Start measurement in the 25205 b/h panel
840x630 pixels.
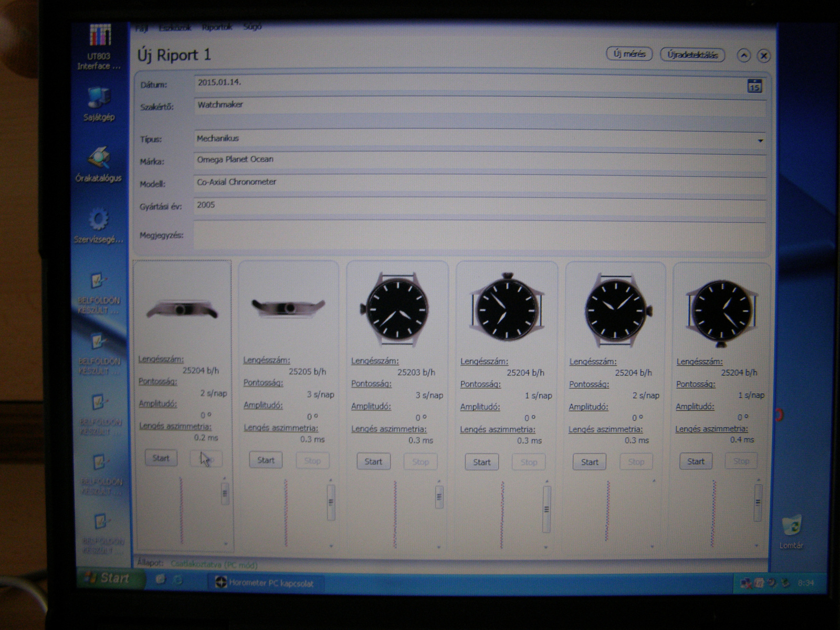266,460
